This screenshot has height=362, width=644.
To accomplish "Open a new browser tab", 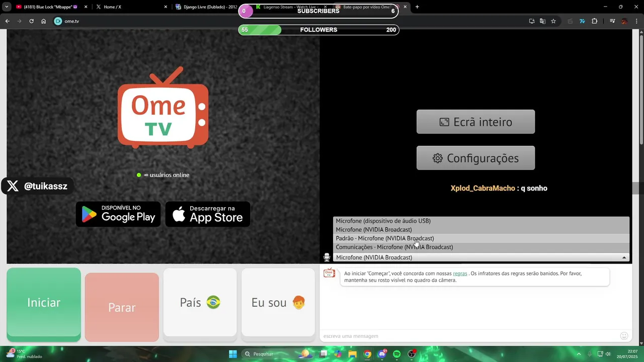I will click(417, 7).
